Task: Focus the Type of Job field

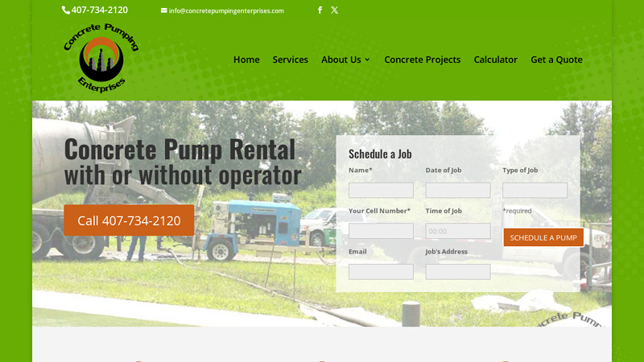Action: pyautogui.click(x=535, y=191)
